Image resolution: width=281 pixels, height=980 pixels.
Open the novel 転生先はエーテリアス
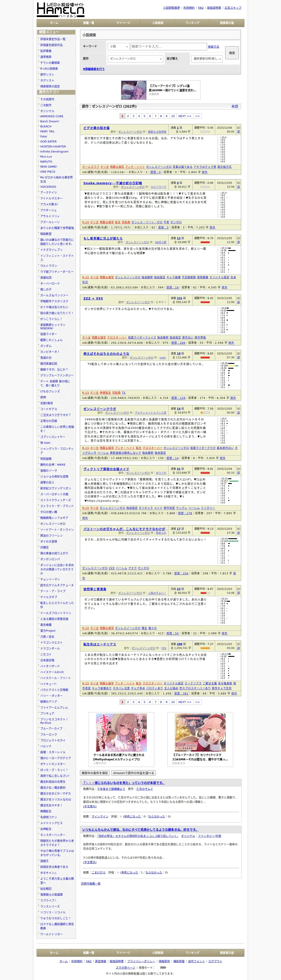click(x=100, y=644)
